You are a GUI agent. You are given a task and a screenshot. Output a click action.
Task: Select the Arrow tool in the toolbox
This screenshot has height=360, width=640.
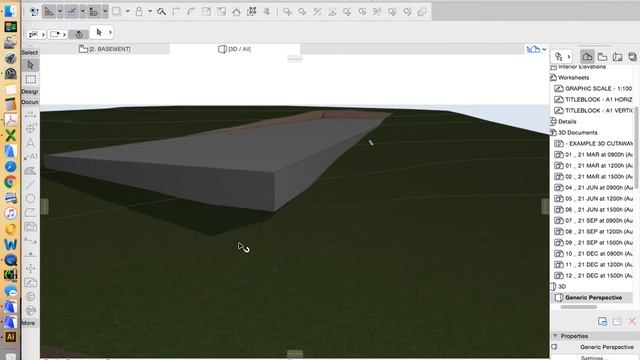click(x=31, y=65)
